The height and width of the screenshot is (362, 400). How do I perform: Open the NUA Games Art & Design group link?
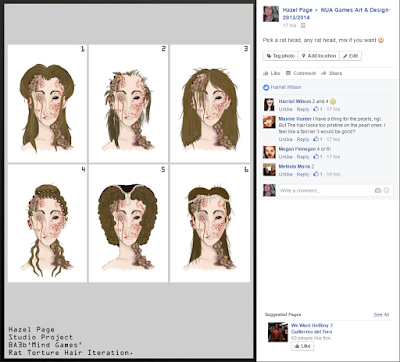tap(336, 14)
